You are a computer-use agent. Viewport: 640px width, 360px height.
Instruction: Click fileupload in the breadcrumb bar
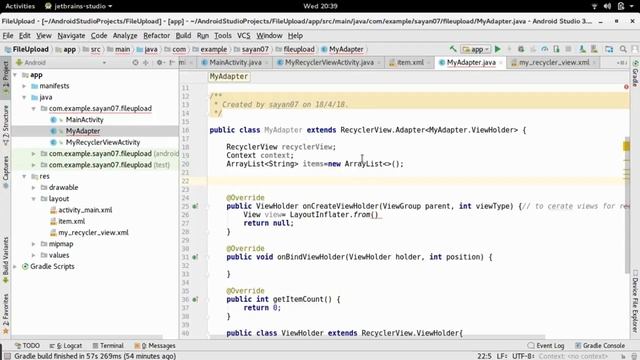pos(299,49)
